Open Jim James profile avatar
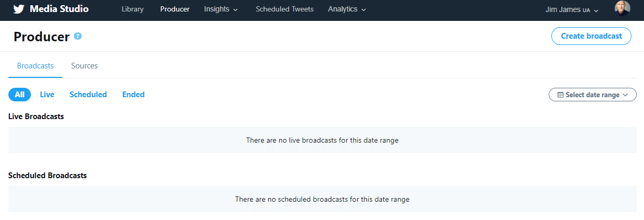 pyautogui.click(x=622, y=9)
